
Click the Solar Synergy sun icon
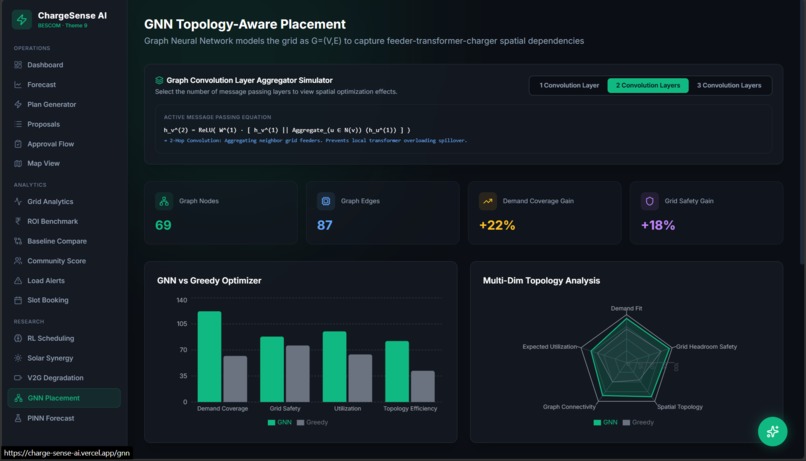(x=18, y=358)
